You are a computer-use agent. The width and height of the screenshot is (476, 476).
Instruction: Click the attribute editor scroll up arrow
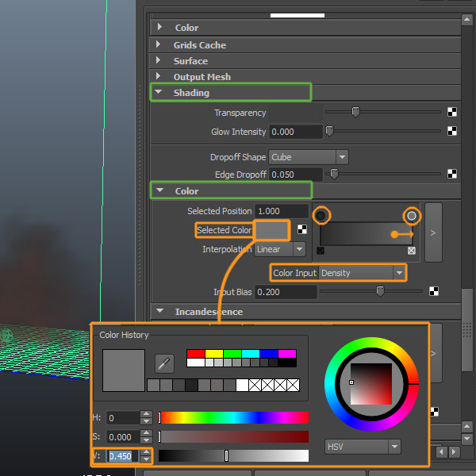coord(467,20)
